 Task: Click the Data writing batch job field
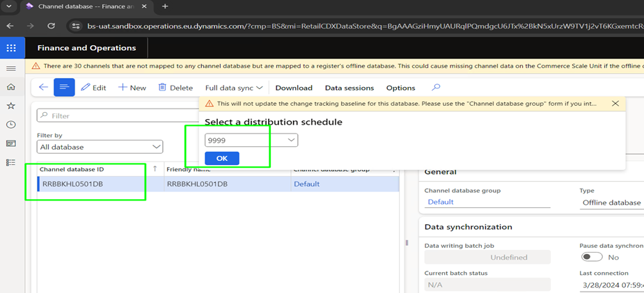pyautogui.click(x=487, y=258)
